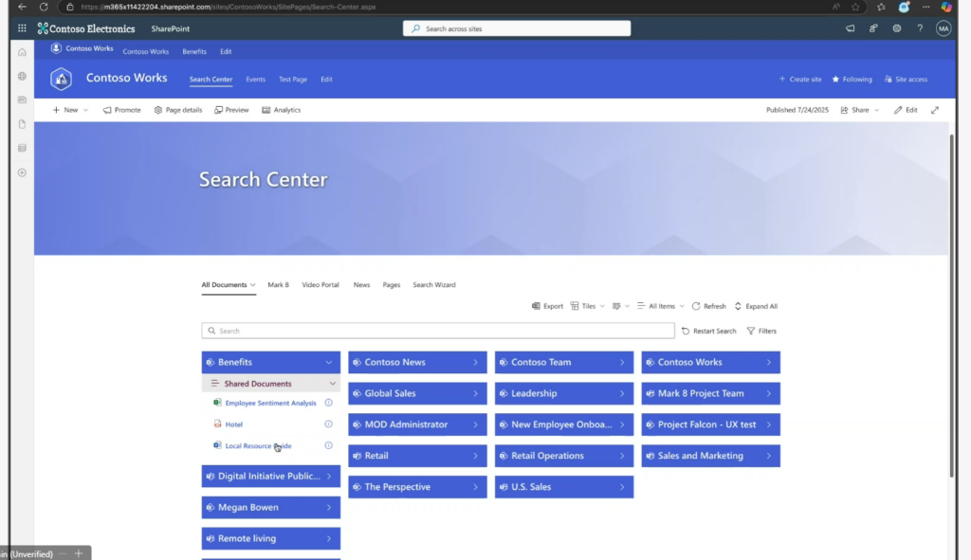
Task: Click Restart Search
Action: (x=708, y=331)
